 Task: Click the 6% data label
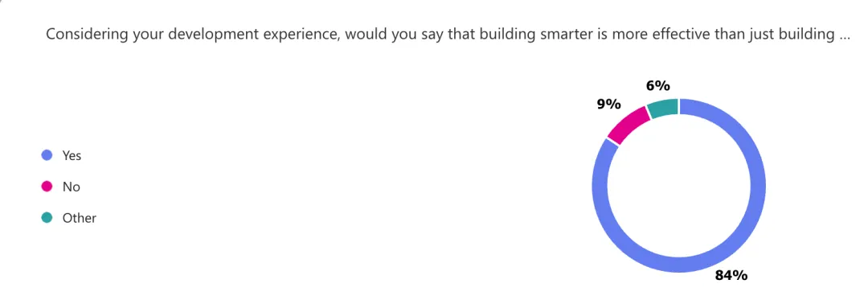(658, 86)
